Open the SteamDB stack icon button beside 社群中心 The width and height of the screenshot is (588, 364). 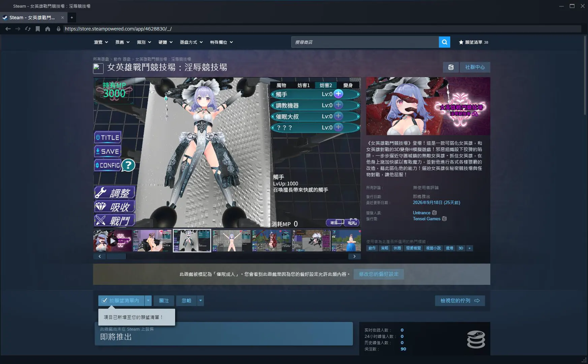coord(451,67)
